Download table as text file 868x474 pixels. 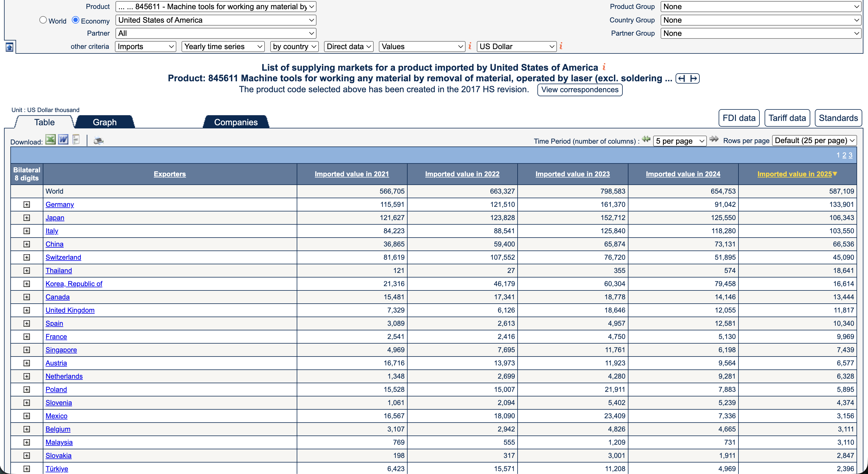[x=76, y=140]
